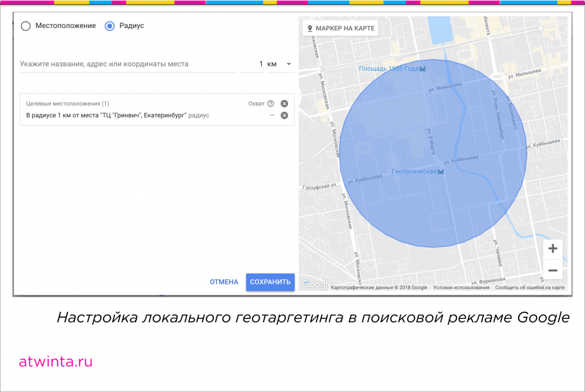The height and width of the screenshot is (392, 585).
Task: Click the Геологическая map label
Action: pyautogui.click(x=414, y=171)
